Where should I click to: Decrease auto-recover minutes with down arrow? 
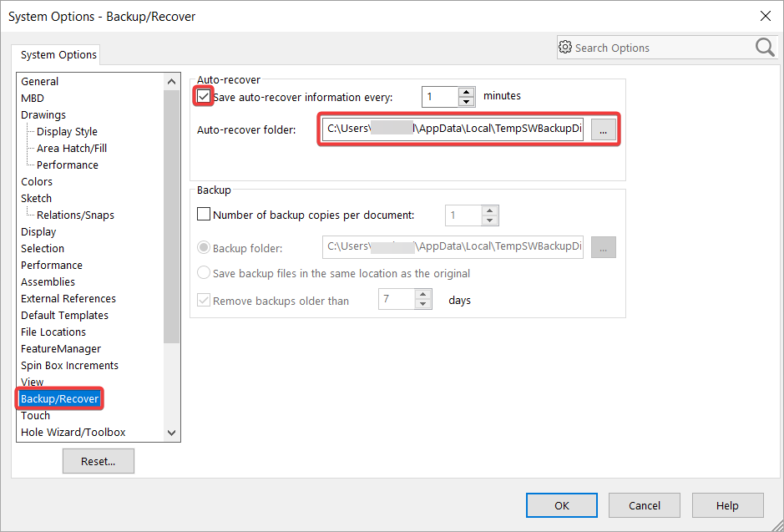click(x=467, y=102)
